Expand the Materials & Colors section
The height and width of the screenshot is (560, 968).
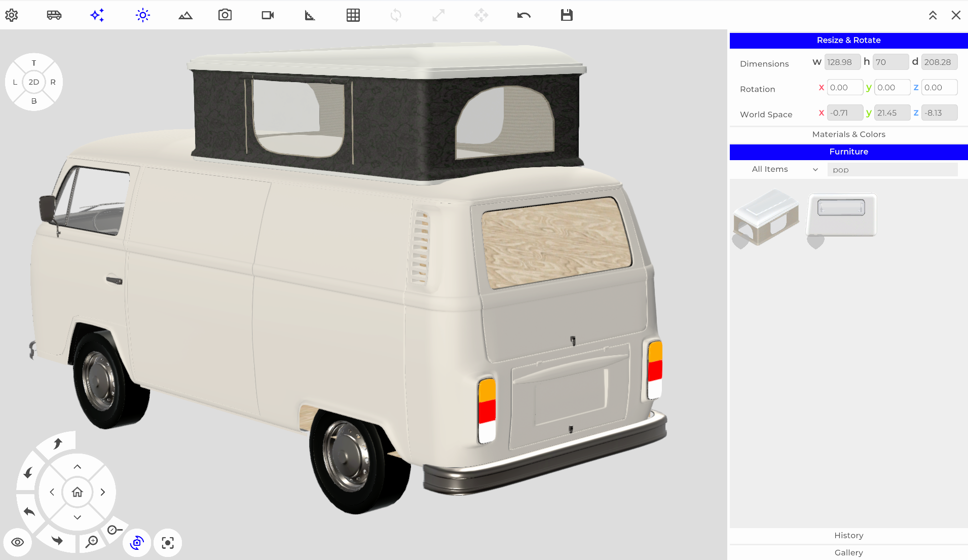(x=848, y=134)
